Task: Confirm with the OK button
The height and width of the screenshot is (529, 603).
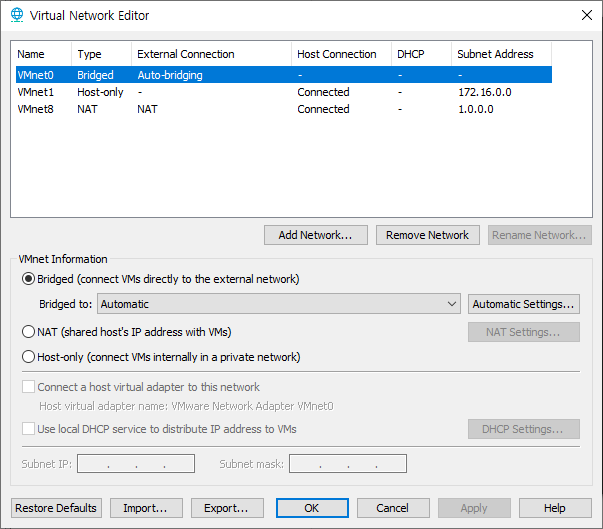Action: pyautogui.click(x=312, y=508)
